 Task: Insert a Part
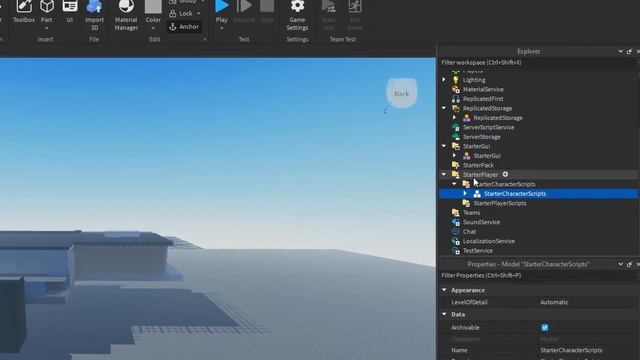point(47,11)
